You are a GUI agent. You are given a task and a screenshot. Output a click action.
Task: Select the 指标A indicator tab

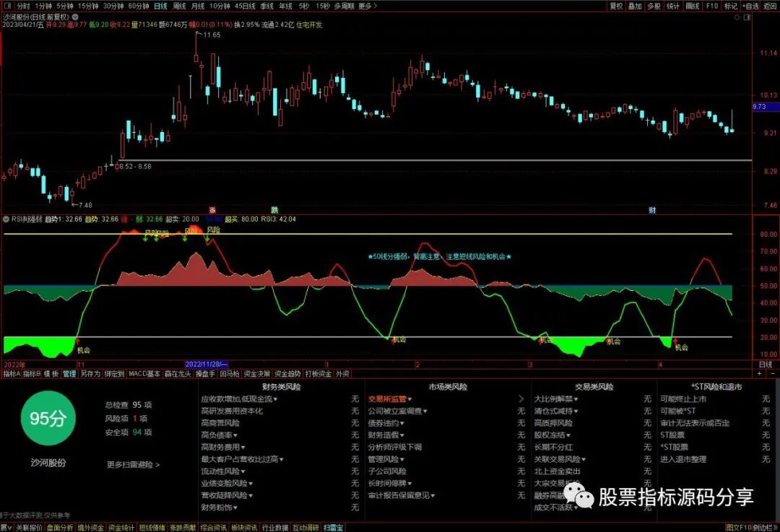[12, 373]
